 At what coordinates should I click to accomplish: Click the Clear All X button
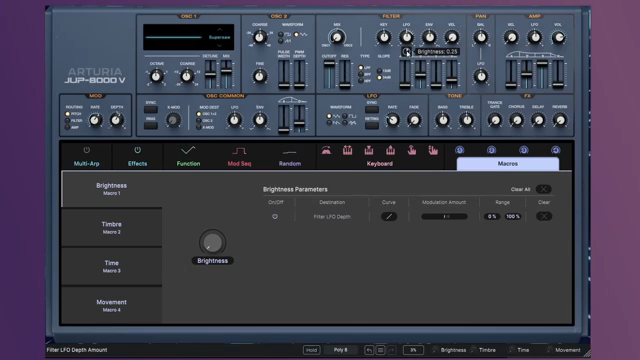click(543, 189)
